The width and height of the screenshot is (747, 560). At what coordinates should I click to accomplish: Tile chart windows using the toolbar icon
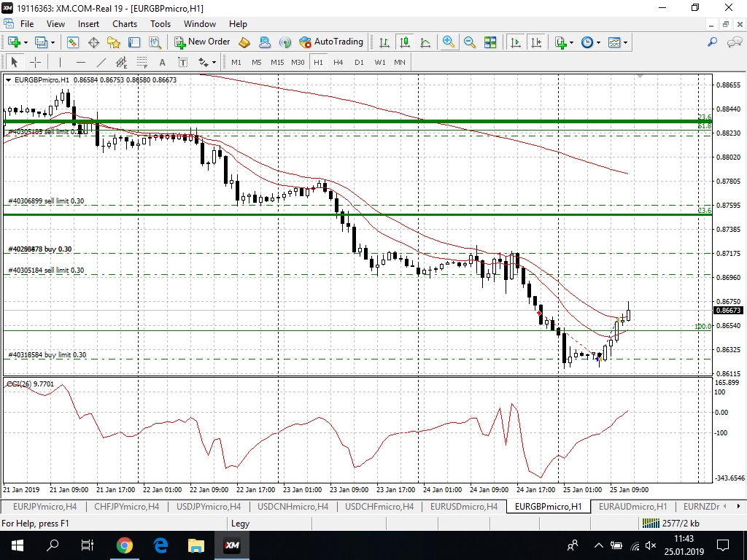(x=490, y=42)
